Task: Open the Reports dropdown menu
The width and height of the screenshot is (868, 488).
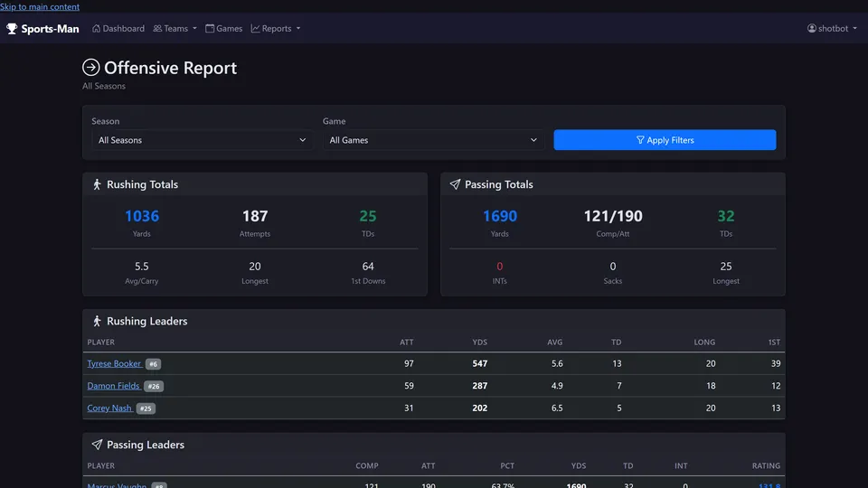Action: coord(276,28)
